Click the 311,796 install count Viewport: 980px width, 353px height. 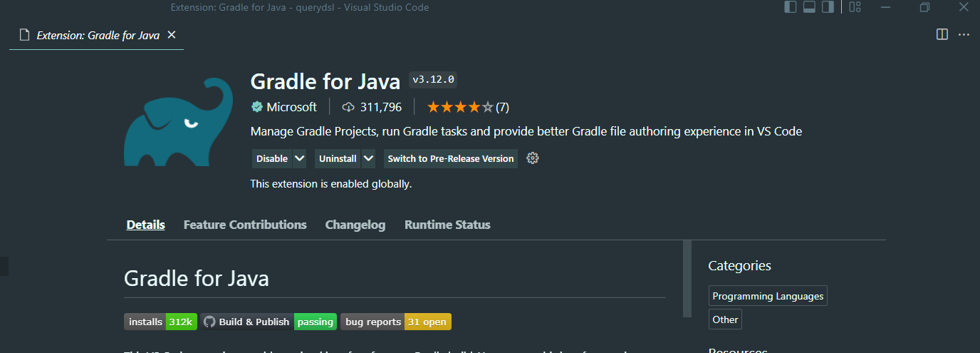click(381, 107)
